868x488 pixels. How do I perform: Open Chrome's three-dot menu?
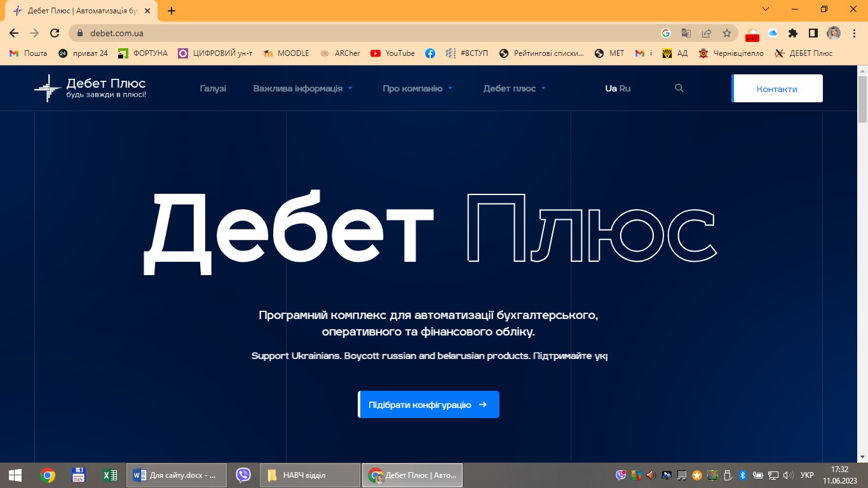(853, 33)
